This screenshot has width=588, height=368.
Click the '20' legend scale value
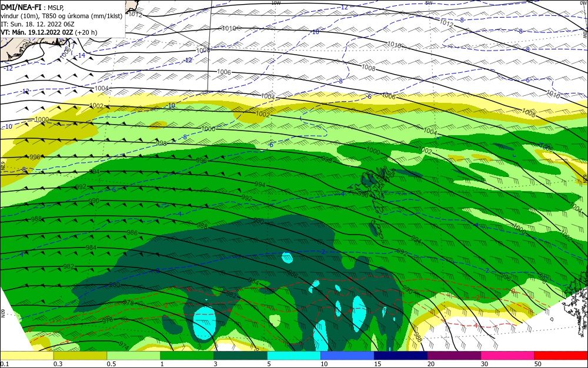tap(431, 364)
